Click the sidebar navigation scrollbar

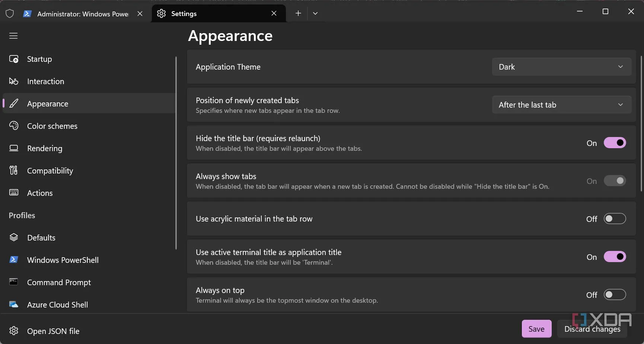(176, 153)
